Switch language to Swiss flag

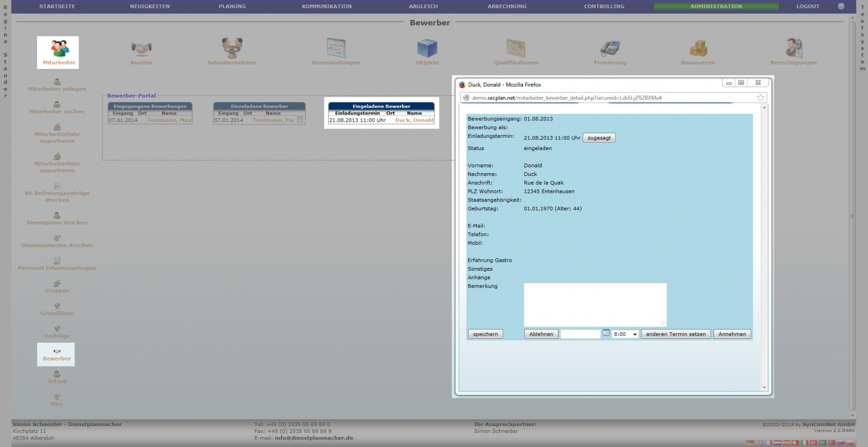pos(796,442)
